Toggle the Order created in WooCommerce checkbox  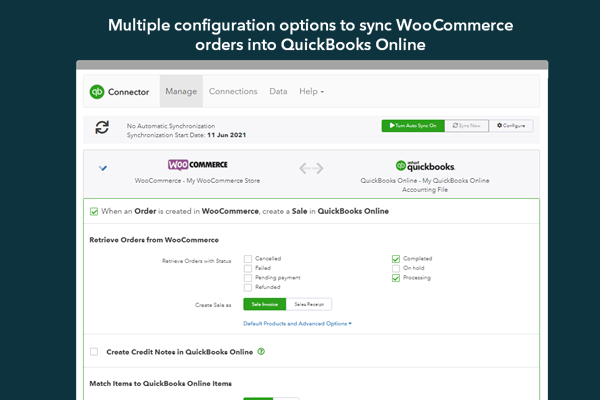point(94,212)
